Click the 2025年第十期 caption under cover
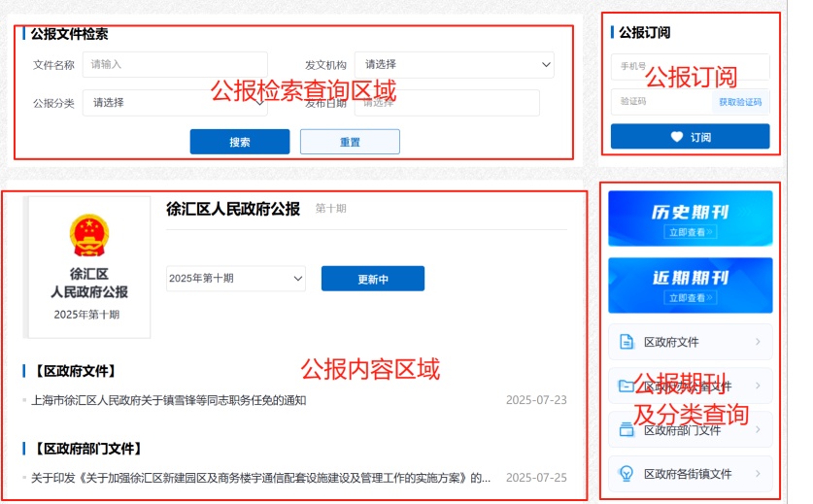The width and height of the screenshot is (813, 504). click(x=86, y=315)
